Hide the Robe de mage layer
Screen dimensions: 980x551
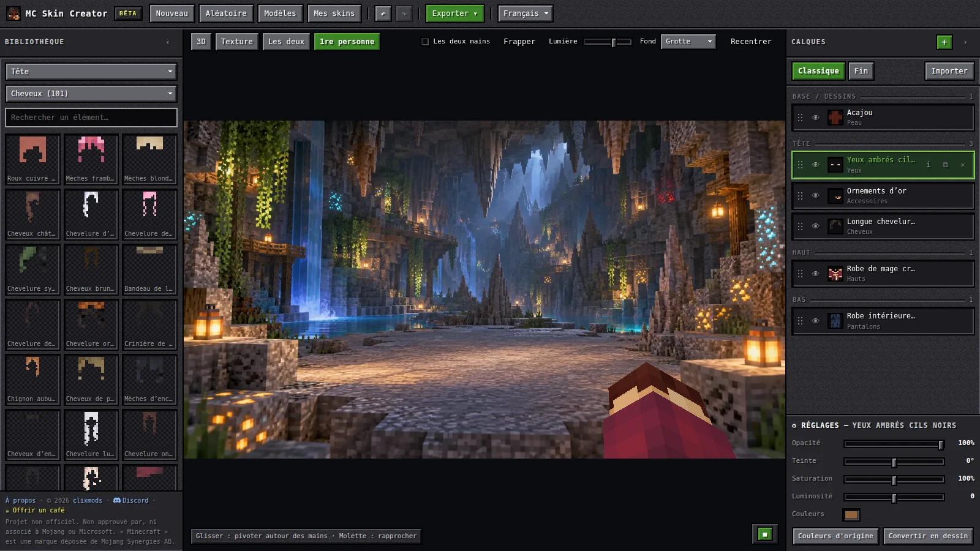click(x=815, y=274)
